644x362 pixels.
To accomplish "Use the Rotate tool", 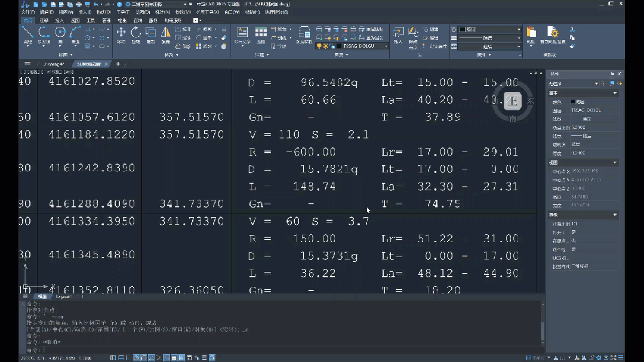I will (136, 35).
